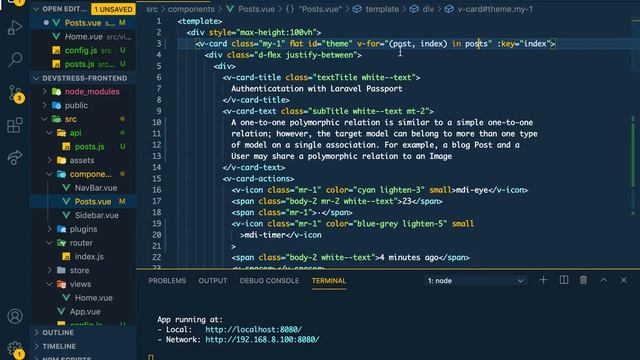The image size is (640, 360).
Task: Collapse the src folder
Action: pos(83,119)
